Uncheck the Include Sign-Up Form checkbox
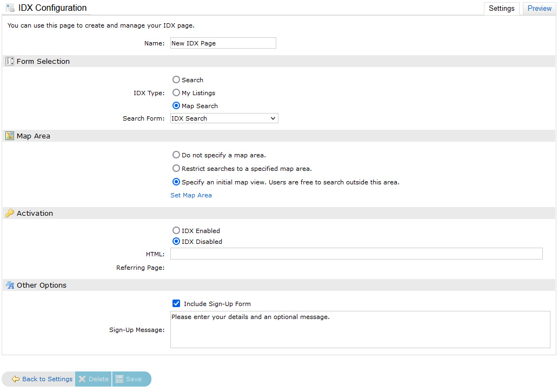Screen dimensions: 558x392 pyautogui.click(x=176, y=304)
